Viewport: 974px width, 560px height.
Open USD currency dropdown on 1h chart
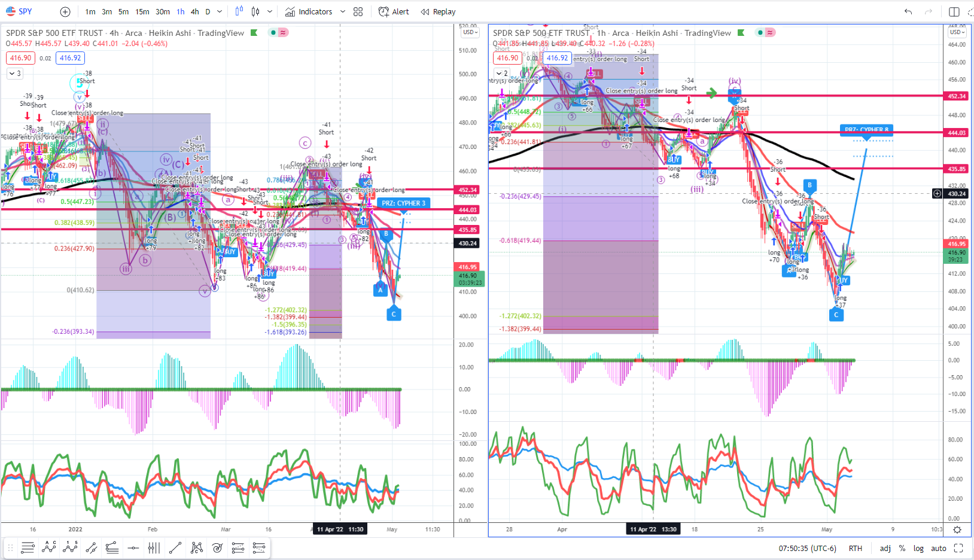[x=957, y=32]
